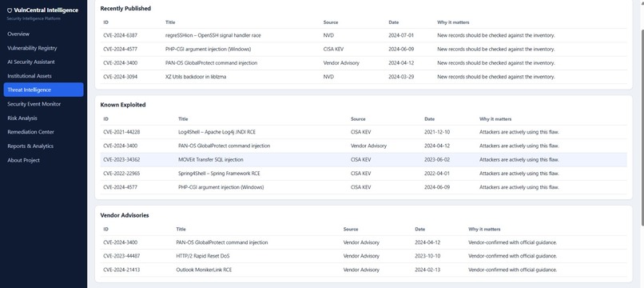Click CVE-2024-21413 ID
Screen dimensions: 644x288
tap(121, 270)
